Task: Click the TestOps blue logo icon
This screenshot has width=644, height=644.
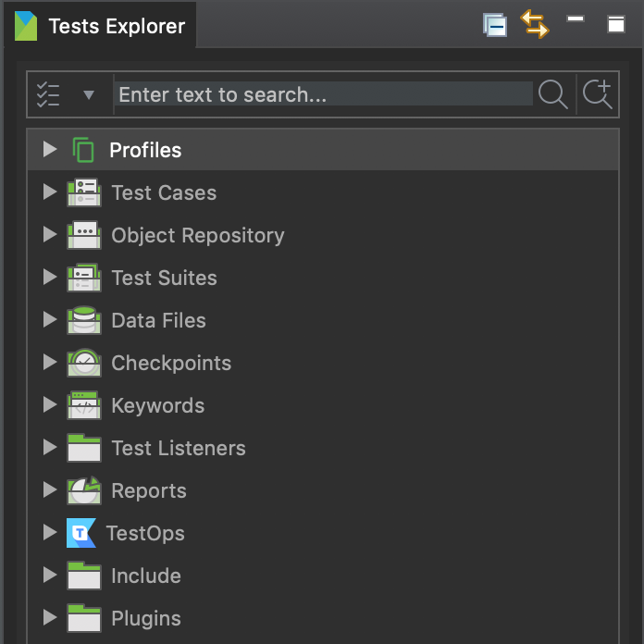Action: click(81, 533)
